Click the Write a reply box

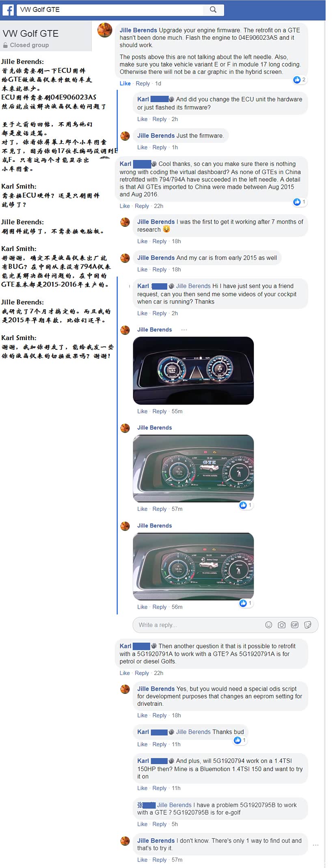pyautogui.click(x=199, y=625)
